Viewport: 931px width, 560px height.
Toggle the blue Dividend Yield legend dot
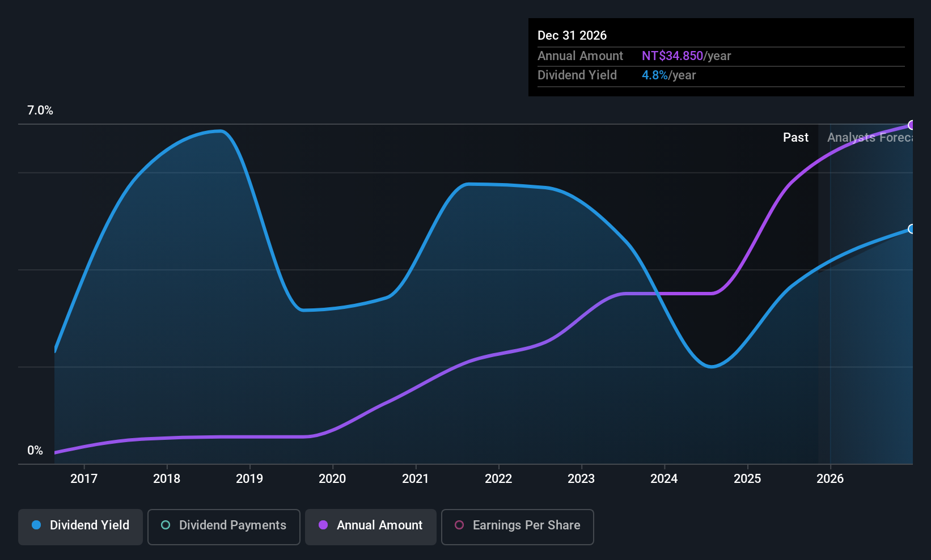pyautogui.click(x=36, y=525)
